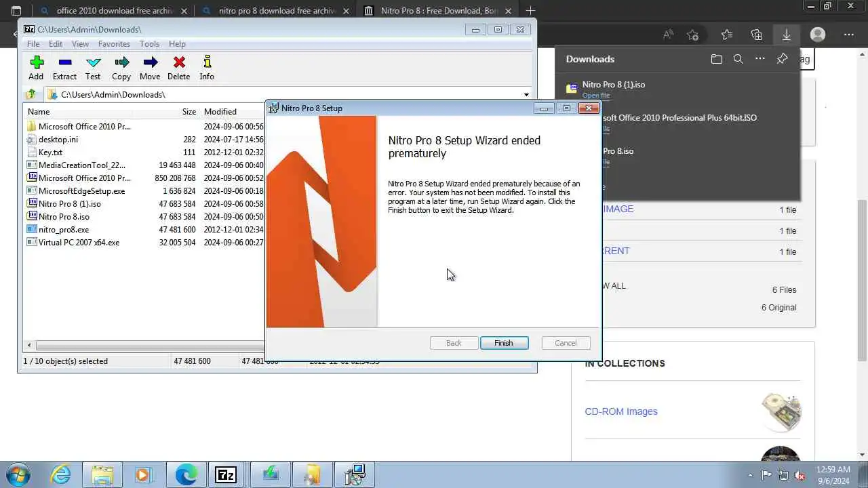Click the Move icon in 7-Zip toolbar
868x488 pixels.
pyautogui.click(x=151, y=68)
